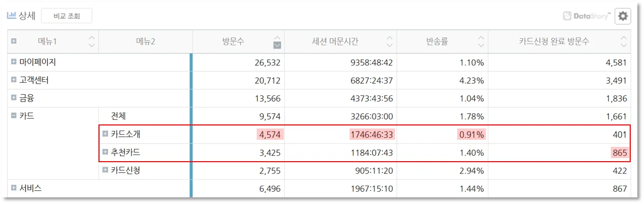This screenshot has width=644, height=204.
Task: Click bounce rate 1.78%
Action: pyautogui.click(x=472, y=116)
